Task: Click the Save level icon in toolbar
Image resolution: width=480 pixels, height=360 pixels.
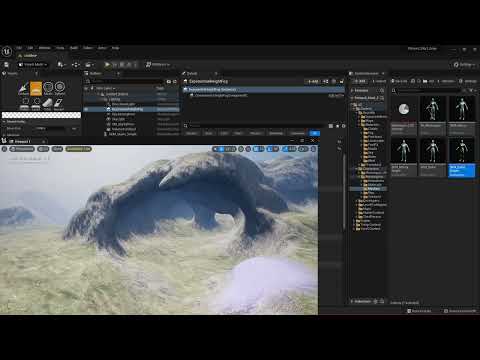Action: click(6, 65)
